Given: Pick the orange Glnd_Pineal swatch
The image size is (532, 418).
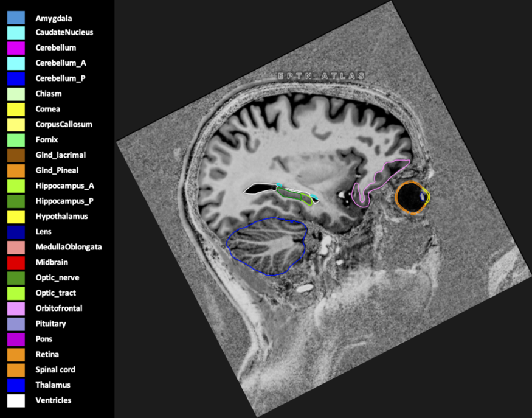Looking at the screenshot, I should click(x=16, y=170).
